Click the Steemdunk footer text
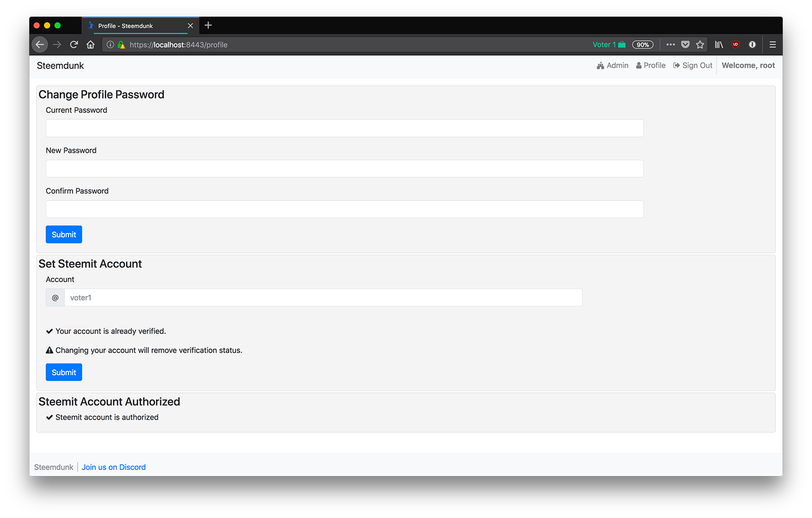Image resolution: width=812 pixels, height=518 pixels. point(54,467)
